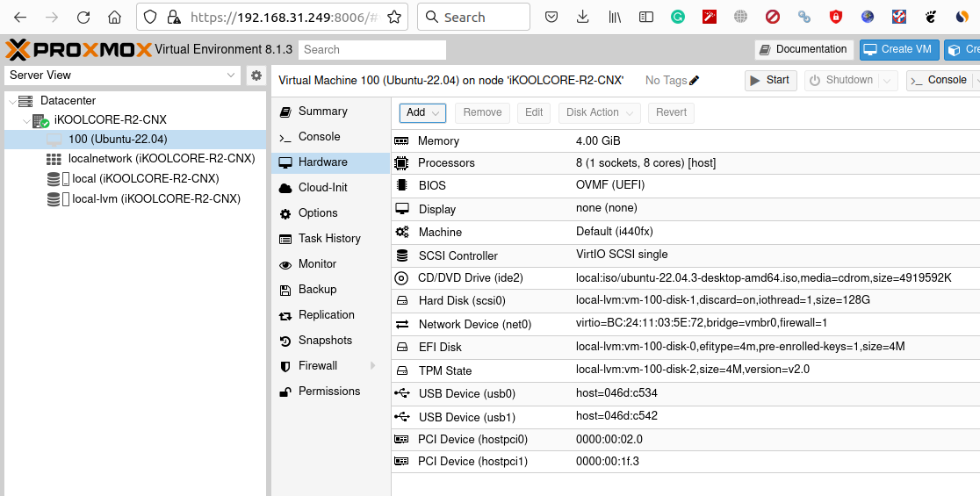Screen dimensions: 980x496
Task: Bookmark page with star icon
Action: [x=393, y=18]
